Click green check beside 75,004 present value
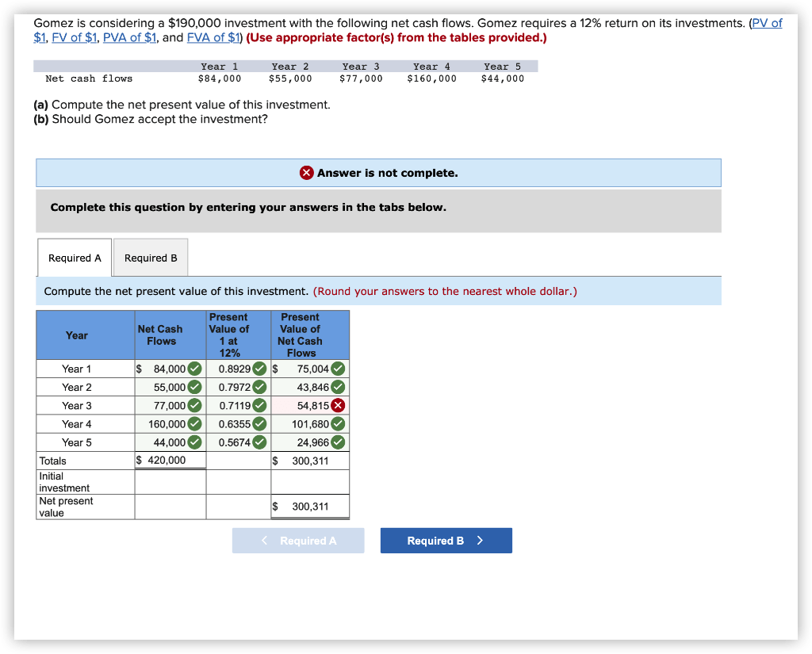Viewport: 812px width, 654px height. (338, 369)
